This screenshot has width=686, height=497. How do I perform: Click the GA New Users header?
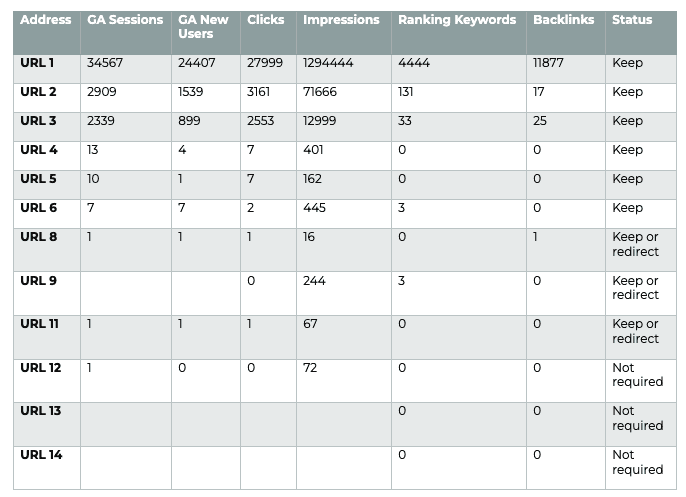click(203, 27)
